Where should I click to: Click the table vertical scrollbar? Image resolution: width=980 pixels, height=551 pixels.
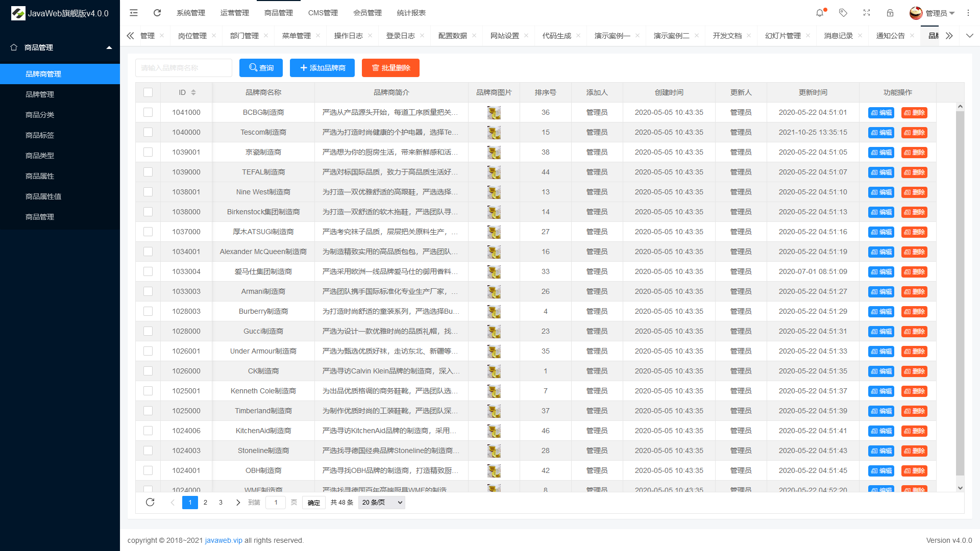(960, 293)
